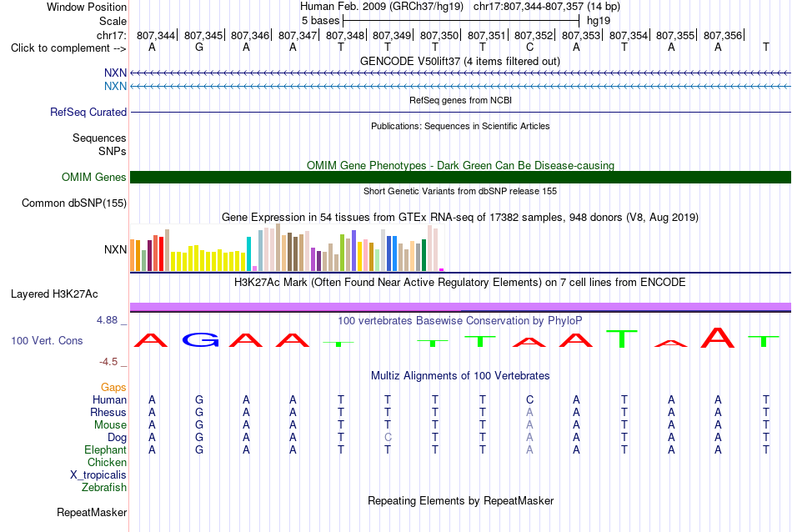Click the 'Zebrafish' species label
The image size is (792, 532).
pyautogui.click(x=104, y=488)
